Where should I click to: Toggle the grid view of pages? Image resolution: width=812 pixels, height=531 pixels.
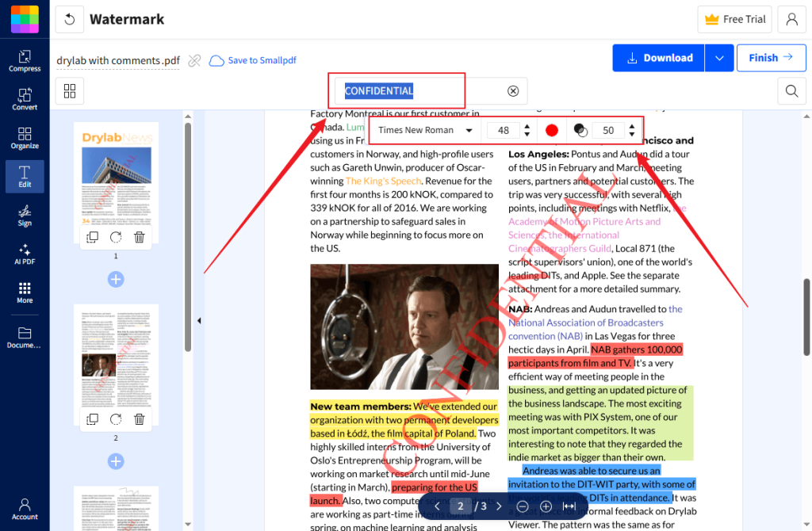[x=69, y=91]
